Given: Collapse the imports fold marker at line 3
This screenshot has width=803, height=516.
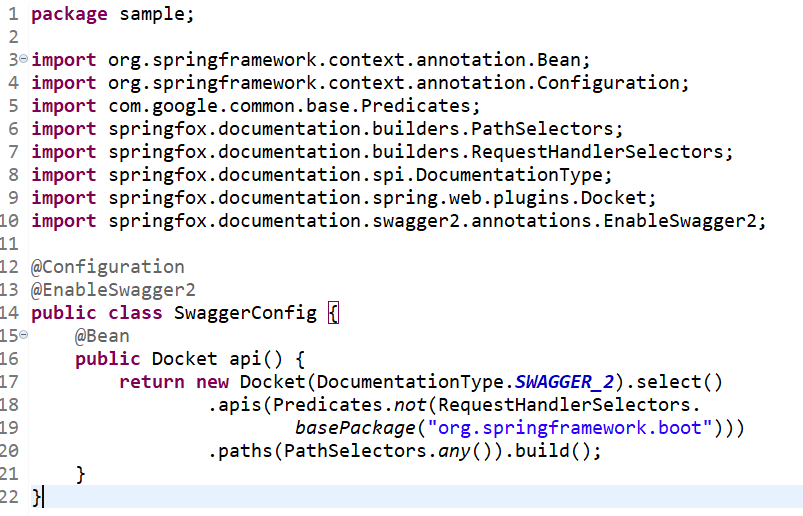Looking at the screenshot, I should 24,59.
